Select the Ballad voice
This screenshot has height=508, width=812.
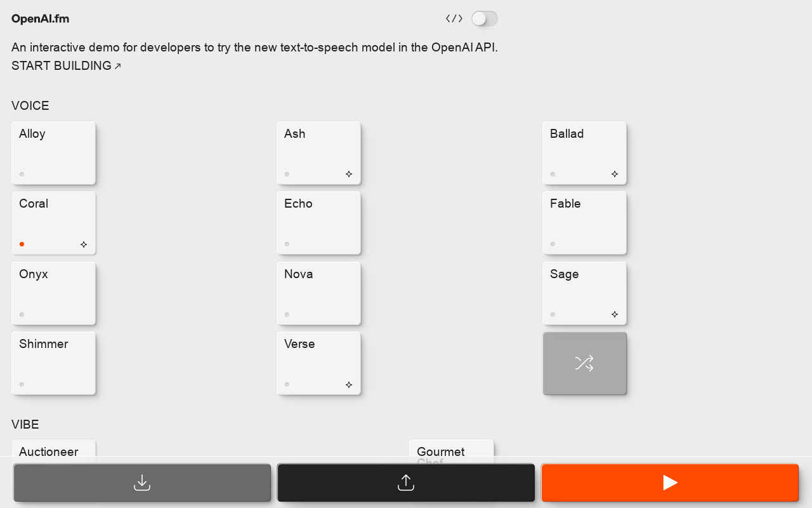584,153
